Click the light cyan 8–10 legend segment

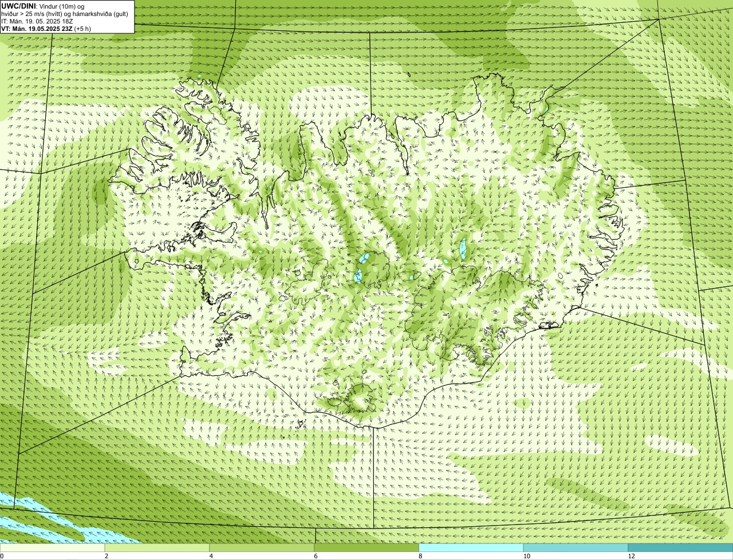(471, 548)
